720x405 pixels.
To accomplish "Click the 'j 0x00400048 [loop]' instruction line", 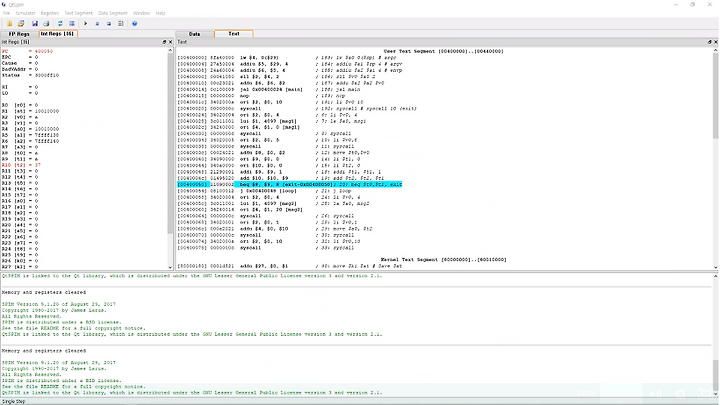I will (x=268, y=191).
